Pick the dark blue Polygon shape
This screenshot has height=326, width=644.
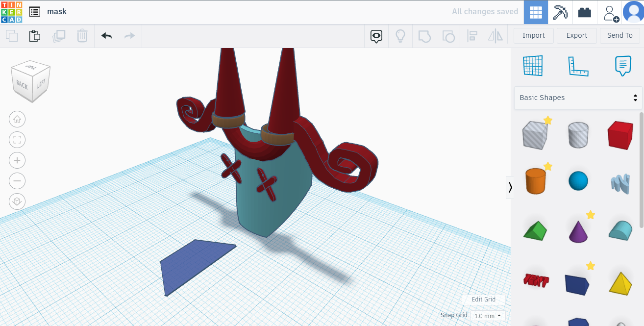577,284
